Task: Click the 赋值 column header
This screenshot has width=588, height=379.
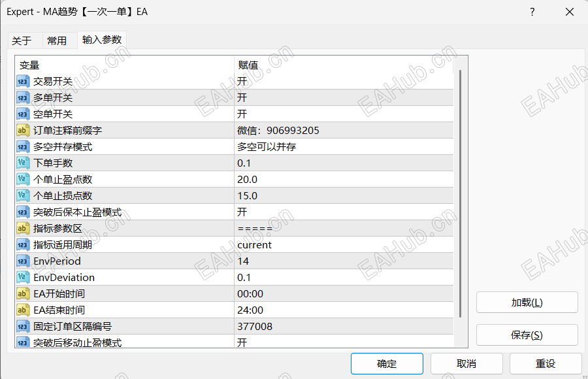Action: [x=344, y=65]
